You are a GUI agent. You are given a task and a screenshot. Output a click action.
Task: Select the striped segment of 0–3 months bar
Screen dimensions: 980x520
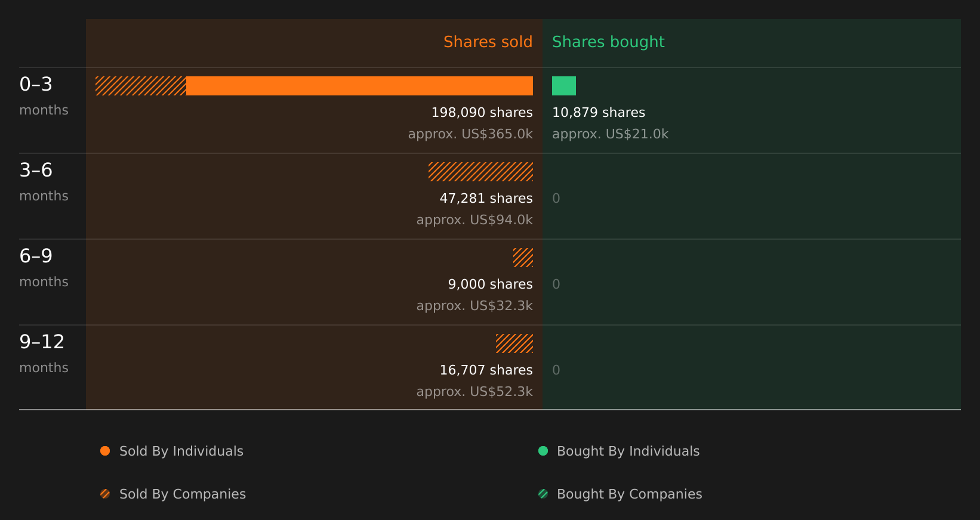click(x=141, y=86)
